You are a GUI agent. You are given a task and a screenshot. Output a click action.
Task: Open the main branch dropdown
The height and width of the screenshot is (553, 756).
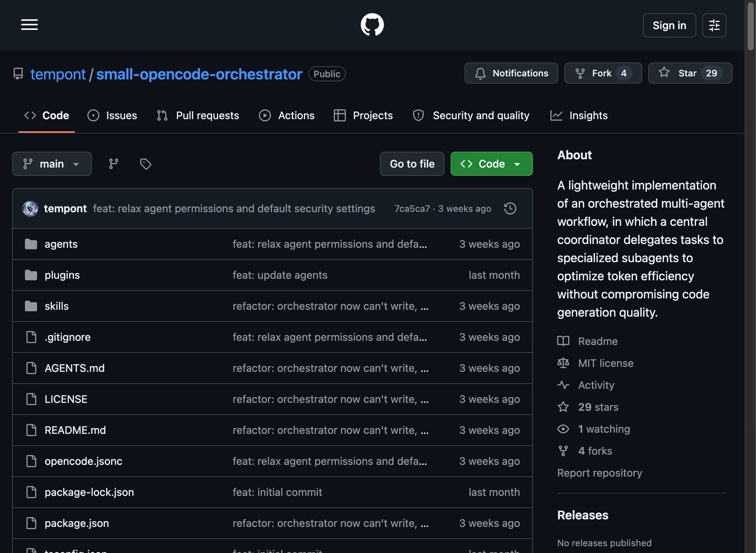pos(52,164)
